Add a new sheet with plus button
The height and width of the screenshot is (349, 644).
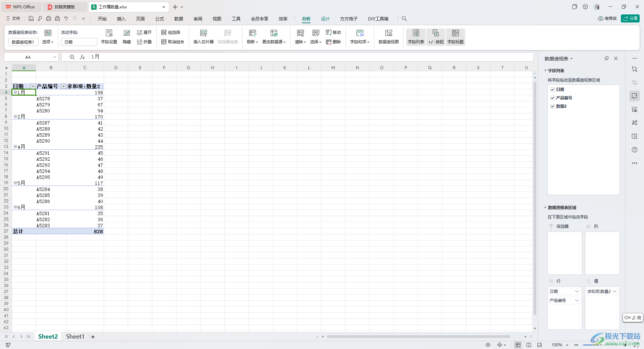[x=93, y=337]
